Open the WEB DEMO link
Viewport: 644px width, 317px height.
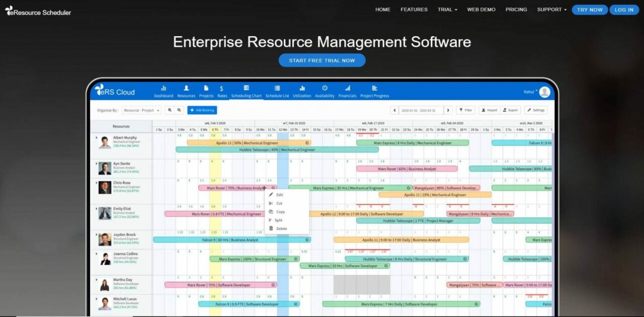(481, 10)
